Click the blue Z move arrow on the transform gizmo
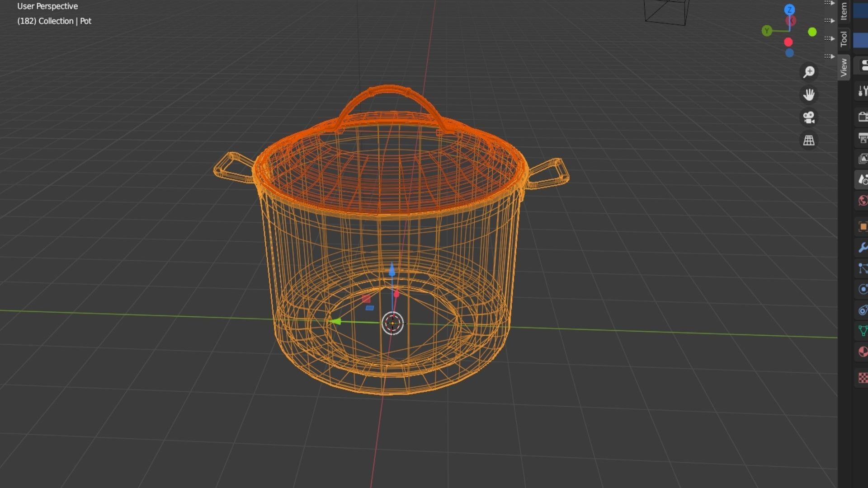 [x=392, y=270]
